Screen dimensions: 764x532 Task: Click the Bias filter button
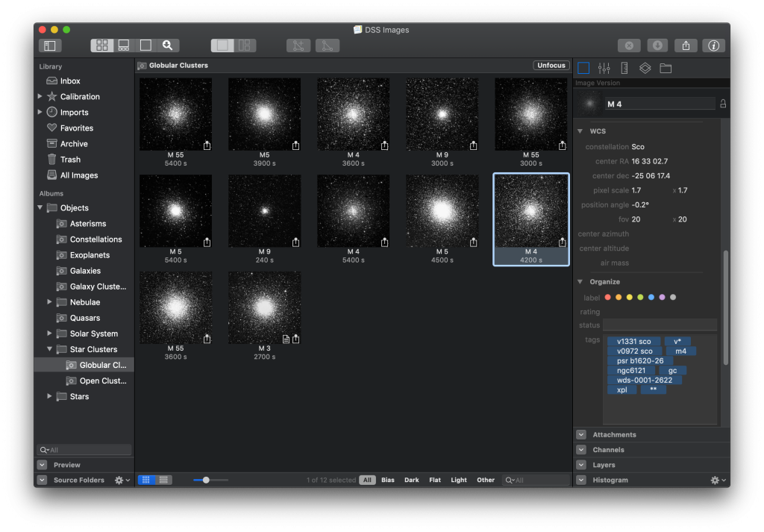coord(387,480)
